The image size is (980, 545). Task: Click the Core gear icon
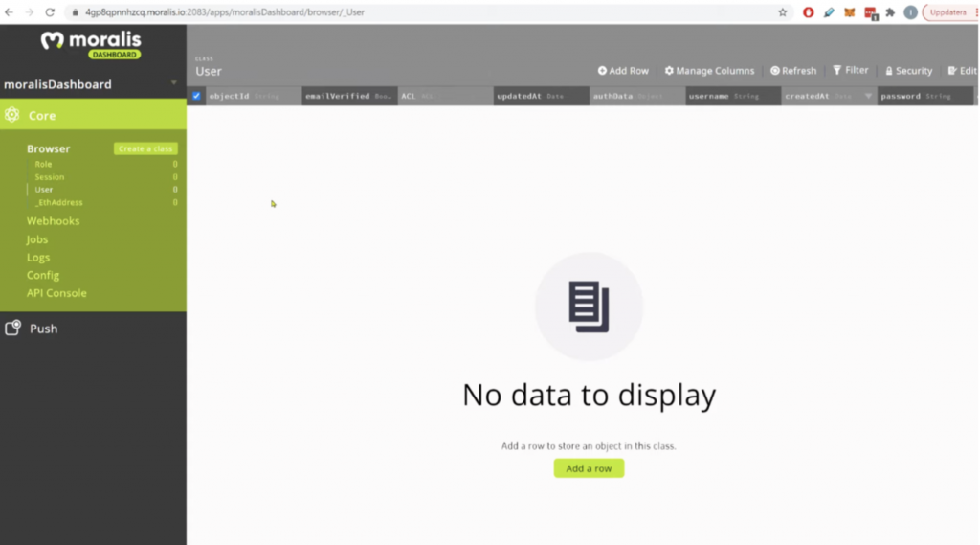[x=11, y=115]
